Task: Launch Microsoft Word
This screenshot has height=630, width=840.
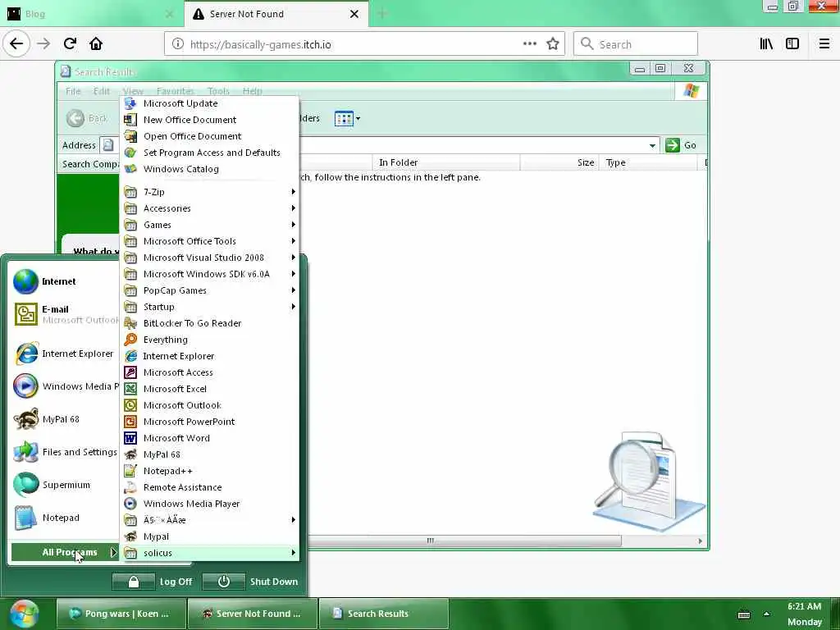Action: point(209,438)
